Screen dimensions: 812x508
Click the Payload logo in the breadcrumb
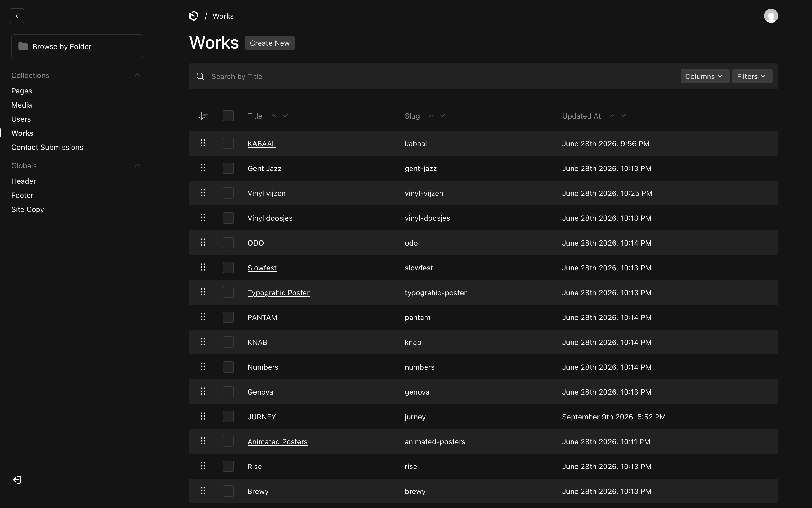(x=194, y=16)
